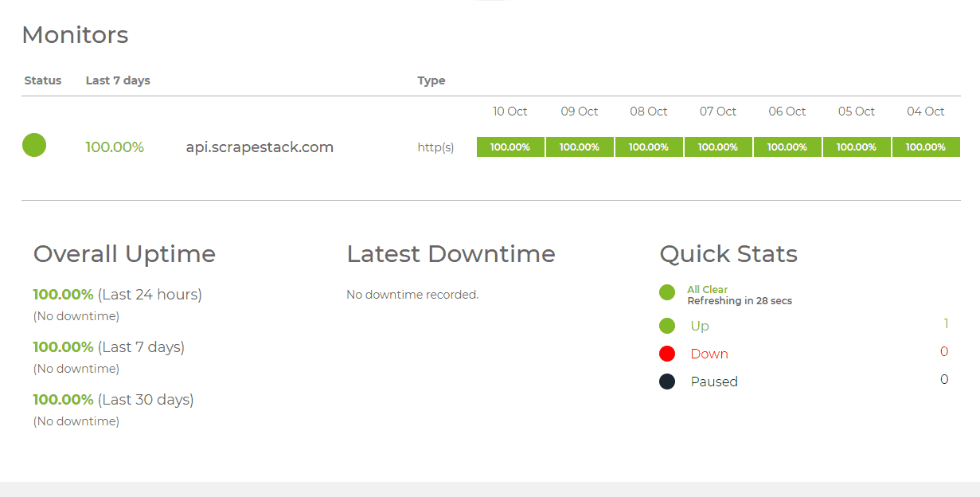Click the 04 Oct uptime bar
Screen dimensions: 980x497
coord(926,147)
